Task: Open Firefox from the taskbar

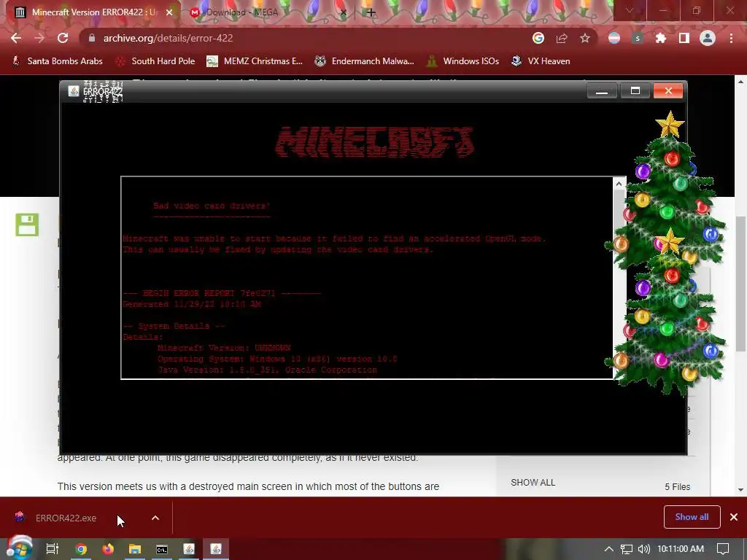Action: 108,549
